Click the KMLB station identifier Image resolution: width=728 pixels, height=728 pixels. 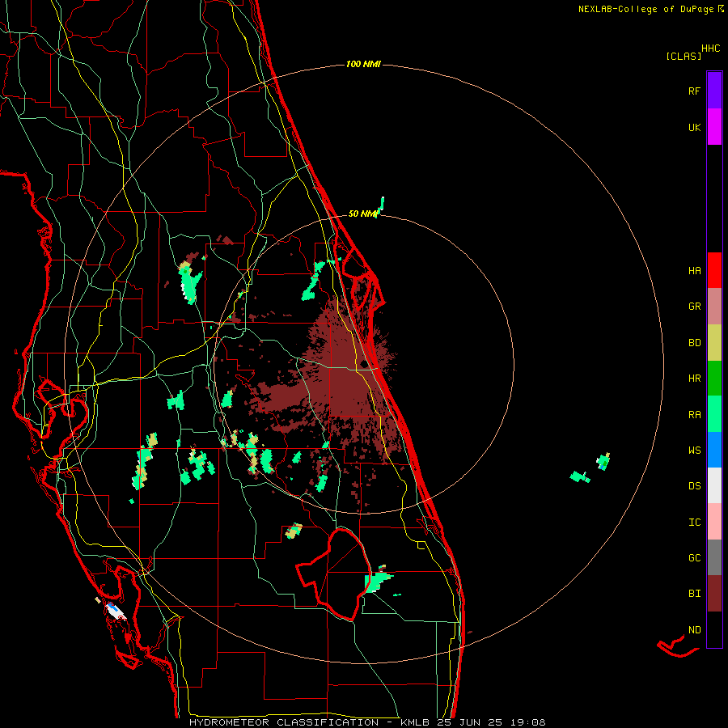416,722
